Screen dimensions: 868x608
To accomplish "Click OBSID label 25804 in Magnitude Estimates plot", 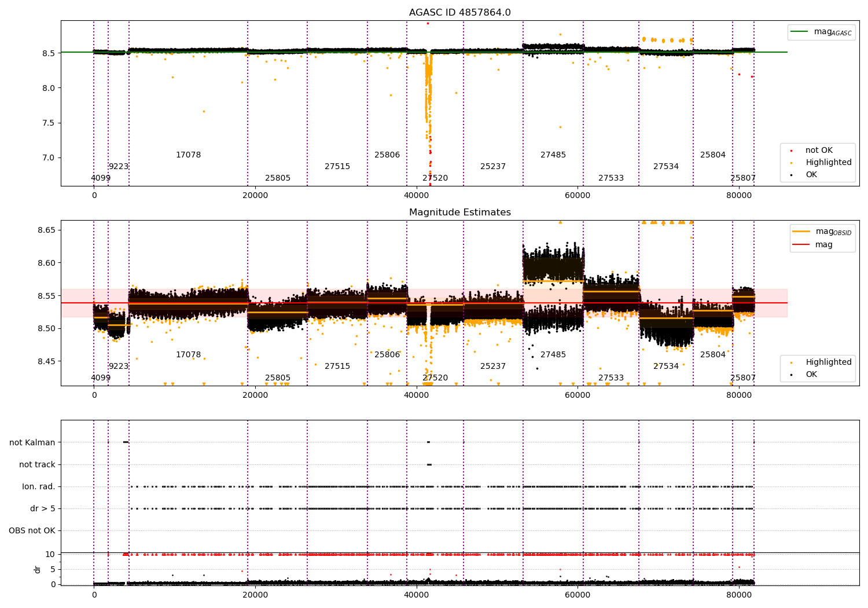I will pos(713,355).
